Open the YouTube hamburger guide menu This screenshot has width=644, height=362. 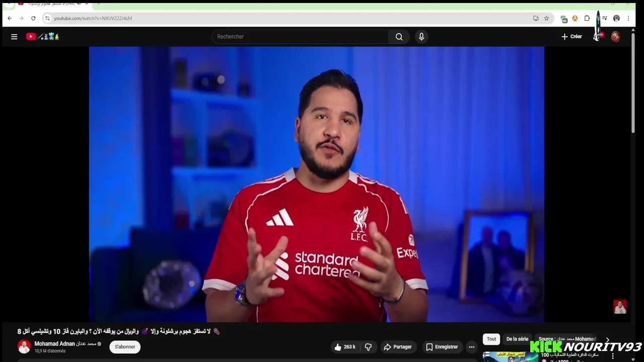pos(14,37)
